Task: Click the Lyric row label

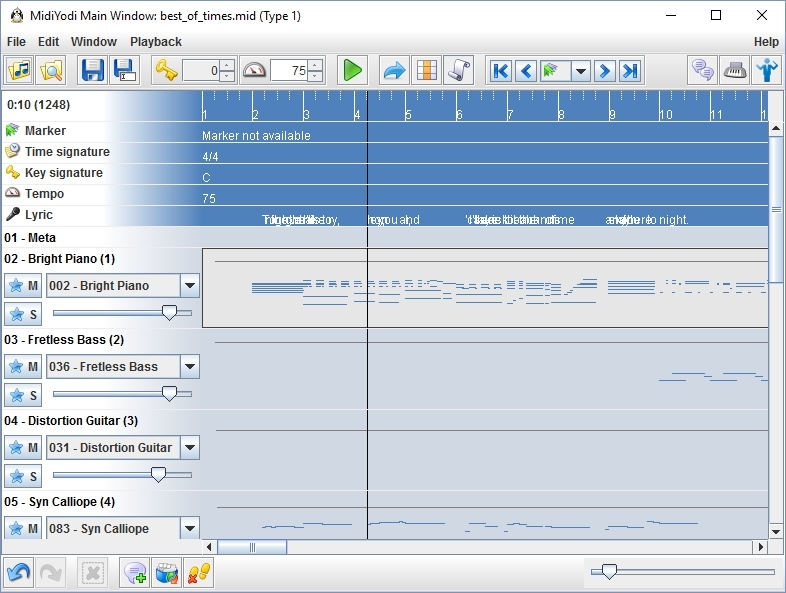Action: [x=39, y=215]
